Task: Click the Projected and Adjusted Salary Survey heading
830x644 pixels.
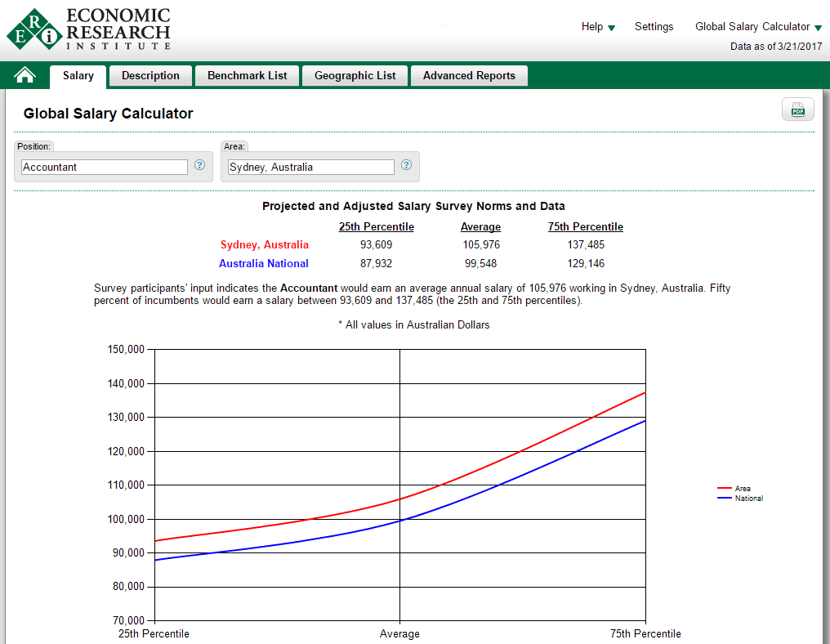Action: tap(413, 206)
